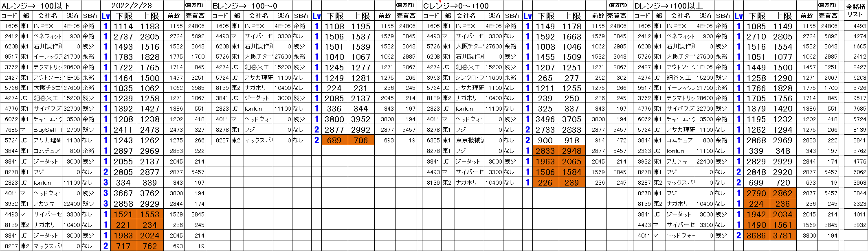The image size is (868, 251).
Task: Select orange cell "1553" in Aレンジ
Action: click(x=150, y=214)
